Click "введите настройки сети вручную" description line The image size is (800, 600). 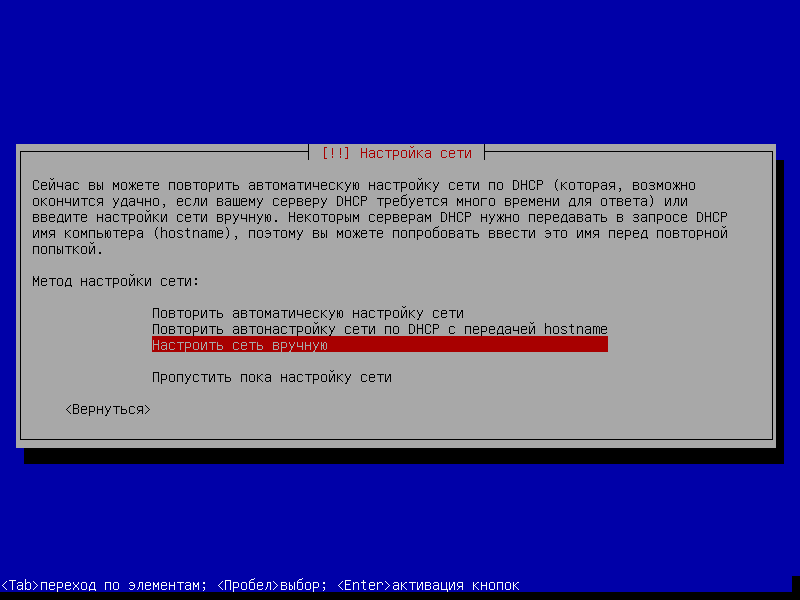click(x=151, y=217)
